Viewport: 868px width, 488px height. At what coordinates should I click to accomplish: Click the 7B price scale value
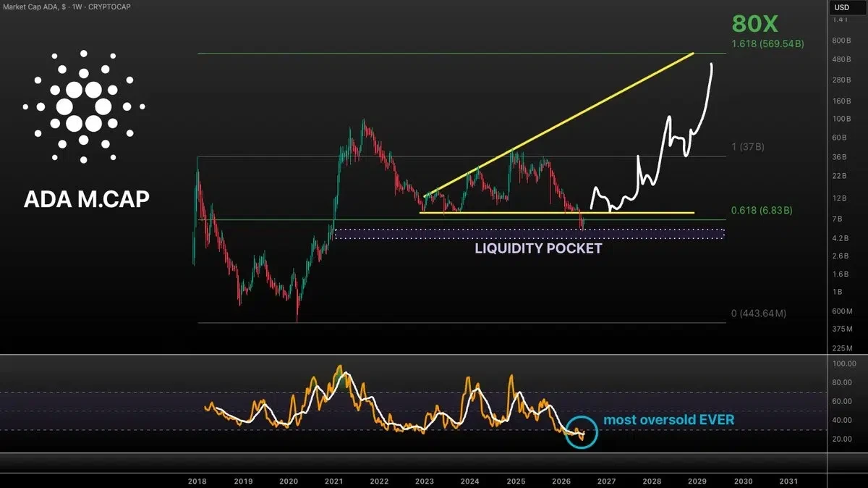[838, 219]
